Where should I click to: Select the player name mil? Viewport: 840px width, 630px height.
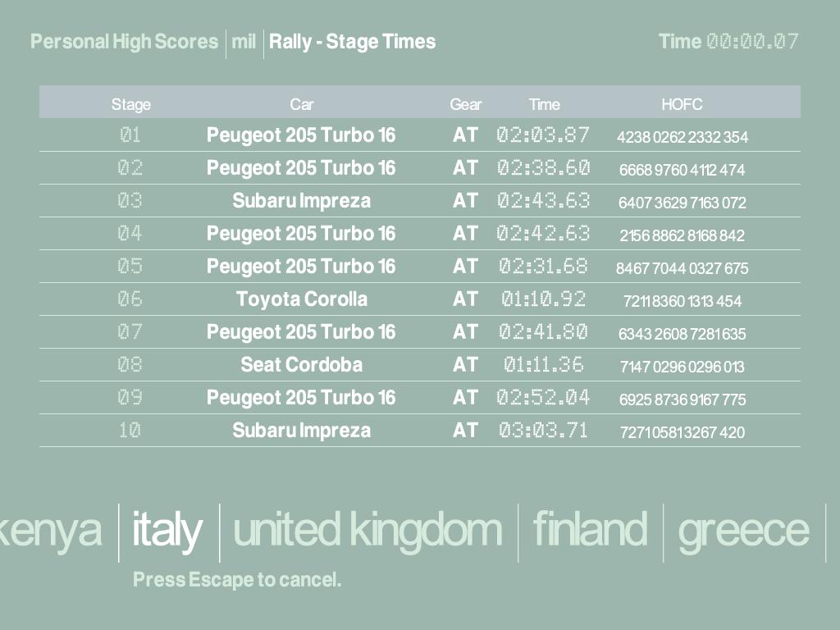(x=244, y=42)
